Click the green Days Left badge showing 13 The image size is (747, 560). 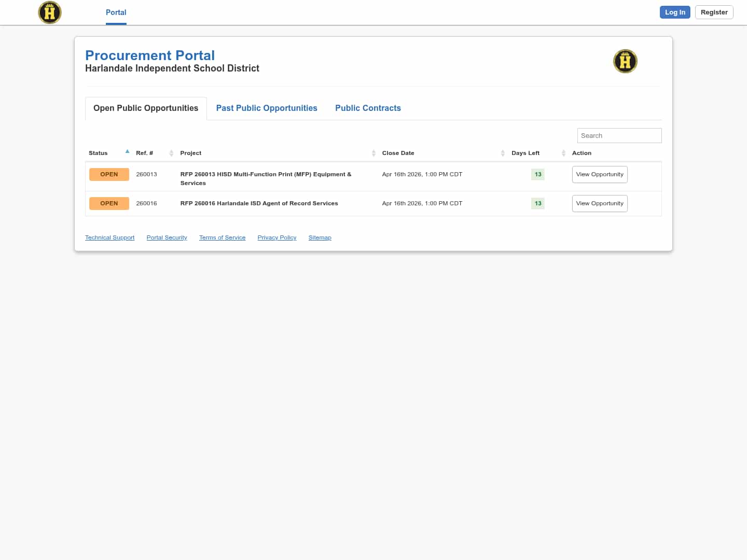(537, 174)
